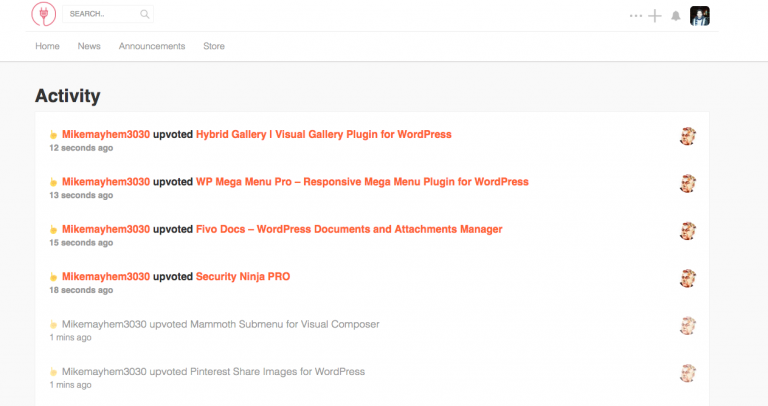
Task: Open Mammoth Submenu for Visual Composer entry
Action: click(220, 324)
